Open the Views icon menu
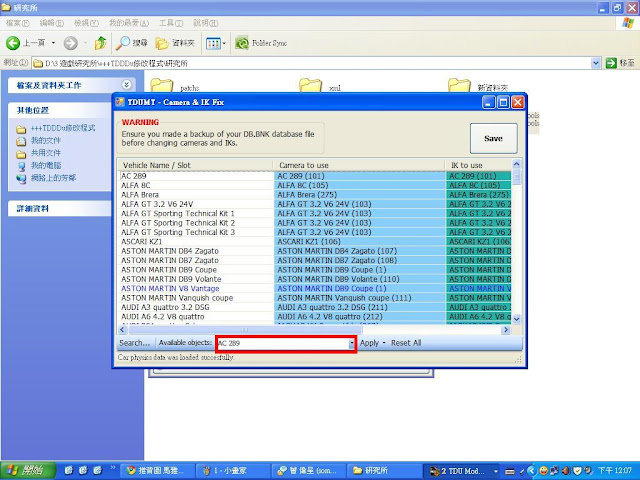Viewport: 640px width, 480px height. click(216, 43)
